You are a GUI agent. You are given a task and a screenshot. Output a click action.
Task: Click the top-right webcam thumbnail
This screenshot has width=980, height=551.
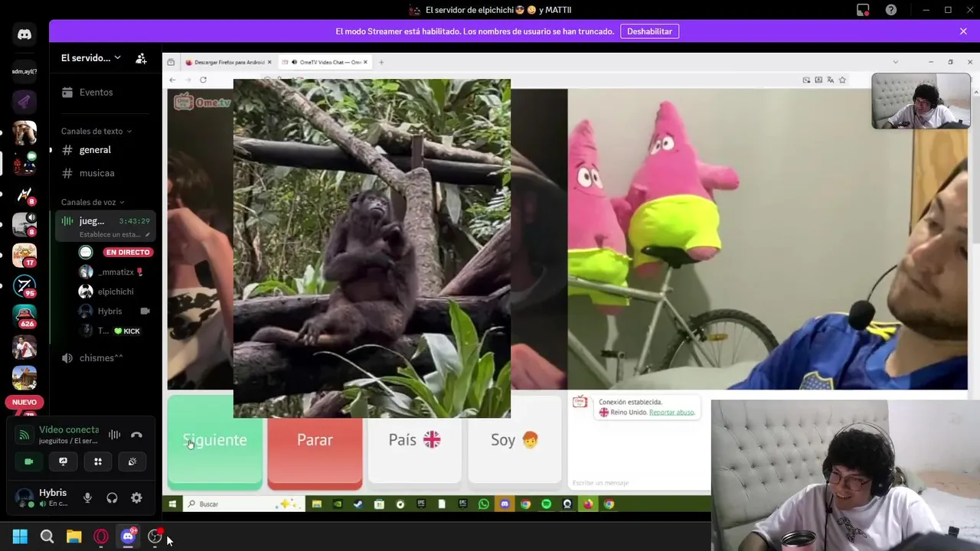(x=921, y=101)
